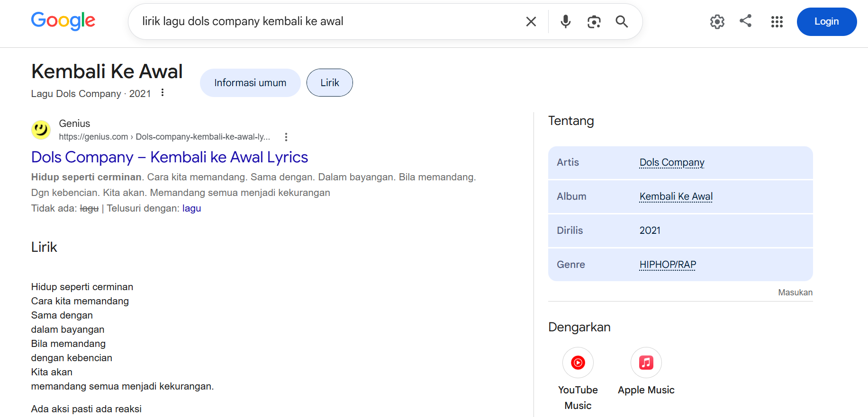Click the YouTube Music label
The width and height of the screenshot is (868, 417).
[x=578, y=398]
